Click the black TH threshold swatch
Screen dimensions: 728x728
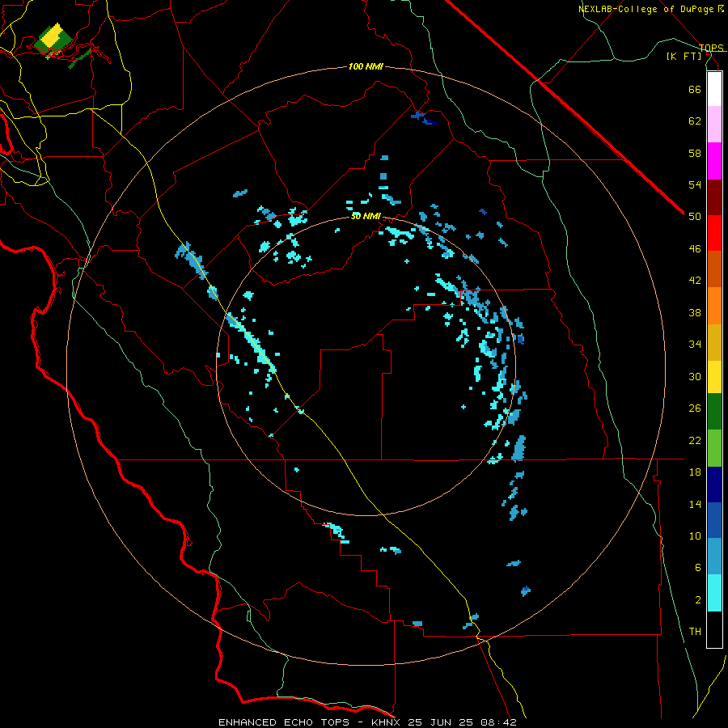[x=714, y=629]
